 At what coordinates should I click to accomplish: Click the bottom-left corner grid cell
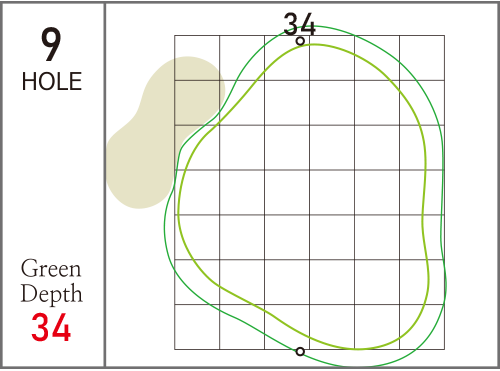197,327
